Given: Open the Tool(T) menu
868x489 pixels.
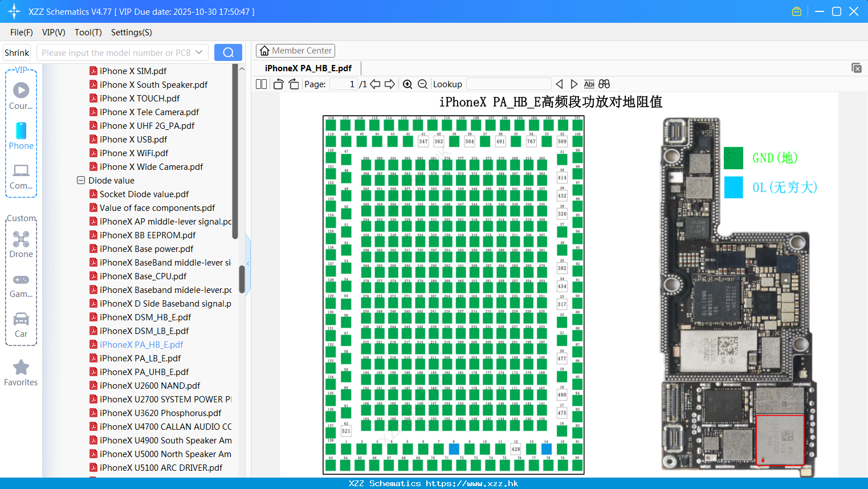Looking at the screenshot, I should coord(88,32).
